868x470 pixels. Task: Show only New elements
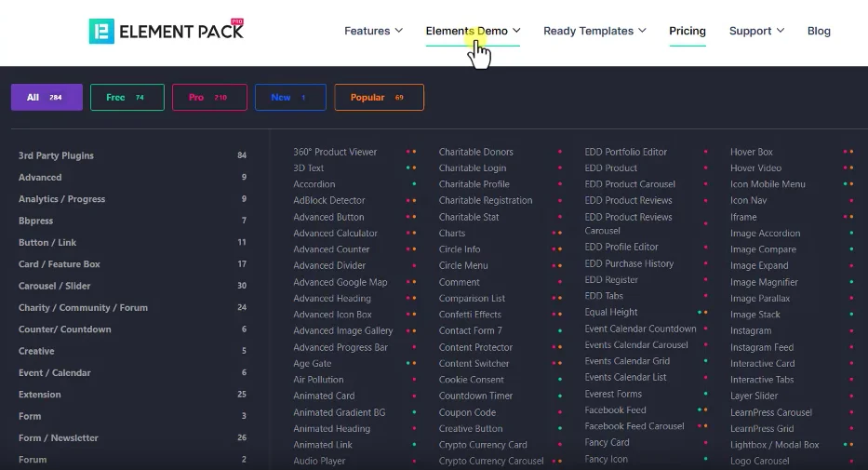click(x=290, y=98)
